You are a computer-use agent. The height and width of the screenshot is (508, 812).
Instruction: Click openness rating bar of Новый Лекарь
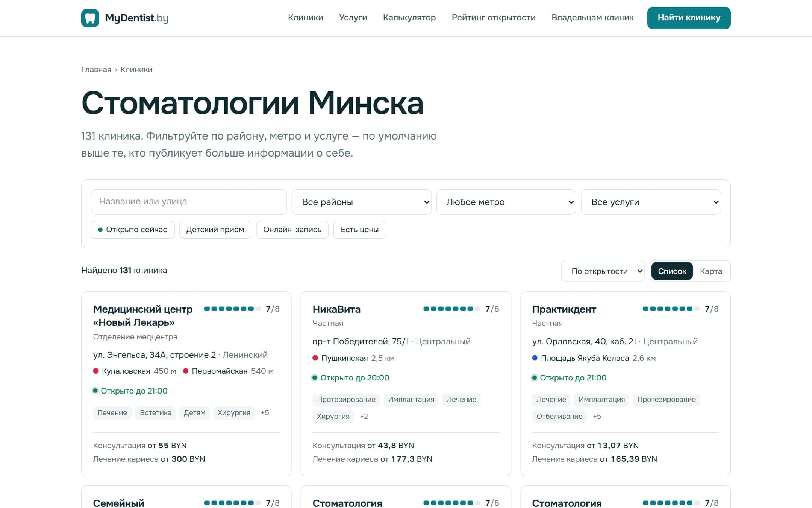[x=232, y=309]
